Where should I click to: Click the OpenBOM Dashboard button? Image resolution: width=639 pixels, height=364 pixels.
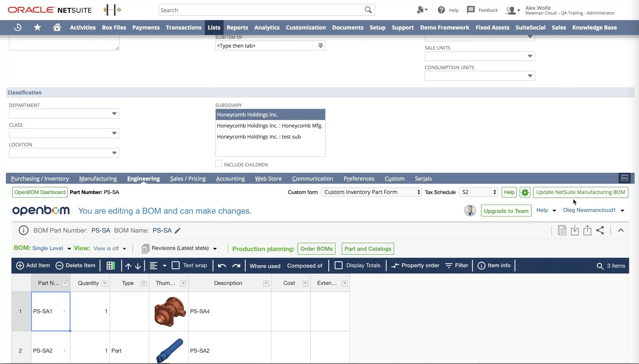[40, 192]
